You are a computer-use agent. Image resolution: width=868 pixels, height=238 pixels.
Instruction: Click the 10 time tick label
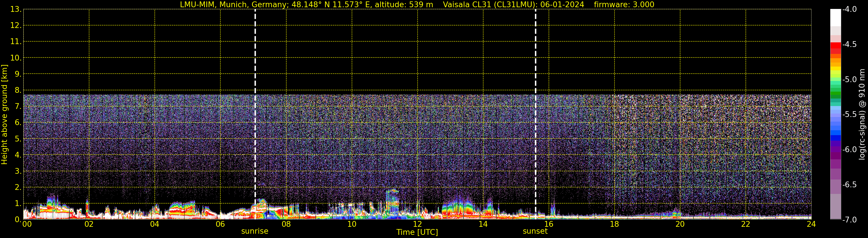click(x=352, y=224)
